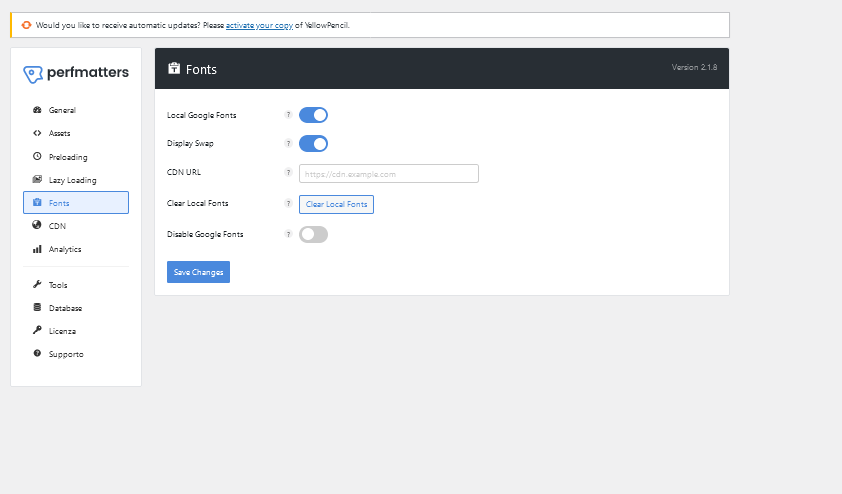Open the Lazy Loading settings tab
842x494 pixels.
point(76,180)
